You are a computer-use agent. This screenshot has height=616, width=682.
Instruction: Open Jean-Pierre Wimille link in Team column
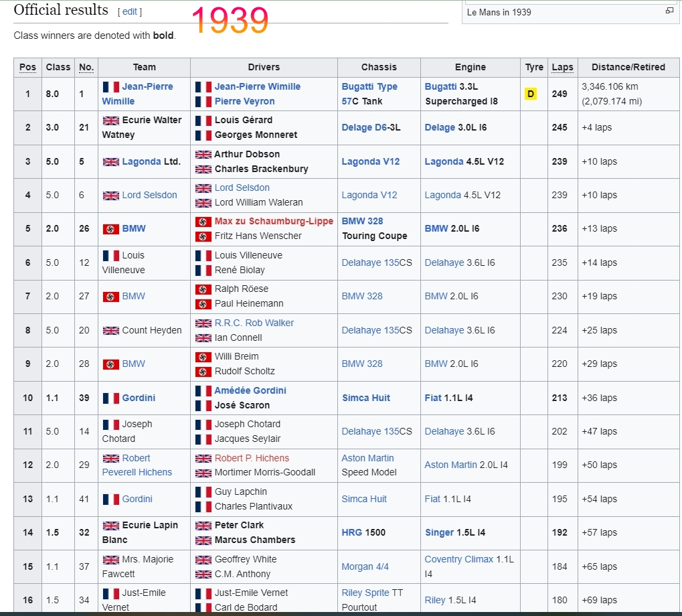point(137,94)
